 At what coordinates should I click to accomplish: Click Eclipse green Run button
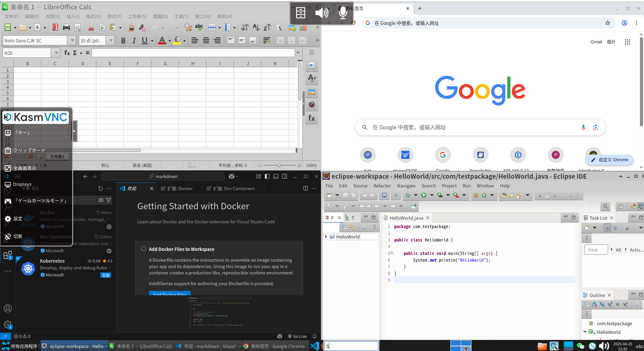click(x=424, y=195)
